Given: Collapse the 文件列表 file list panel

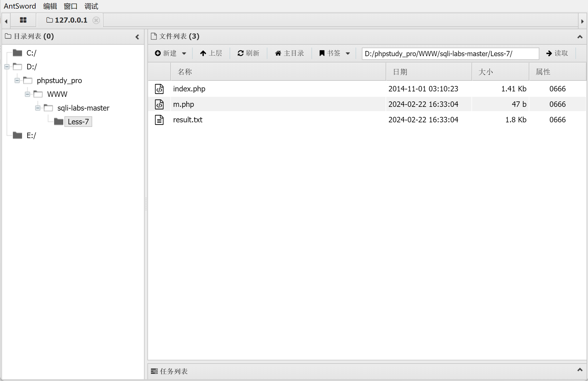Looking at the screenshot, I should (x=580, y=37).
